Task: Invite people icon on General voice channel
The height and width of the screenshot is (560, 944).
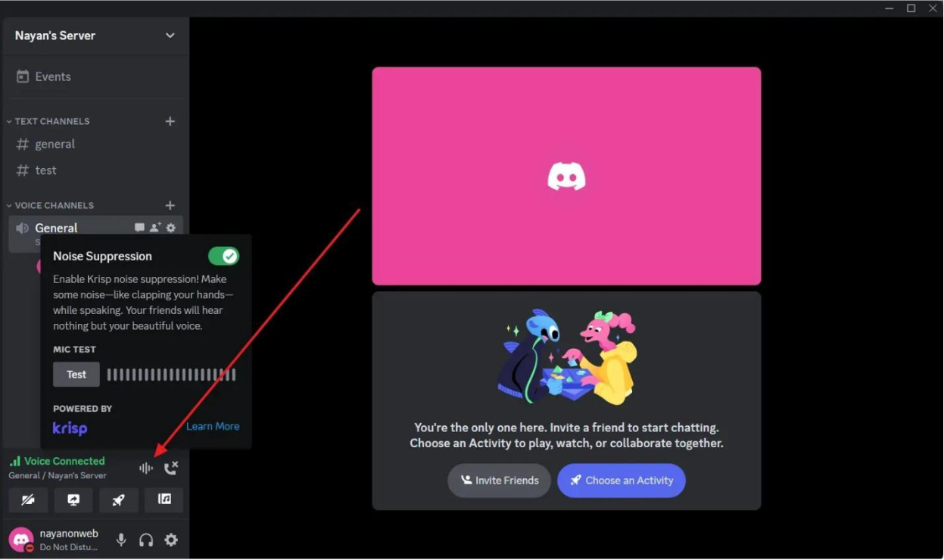Action: click(155, 228)
